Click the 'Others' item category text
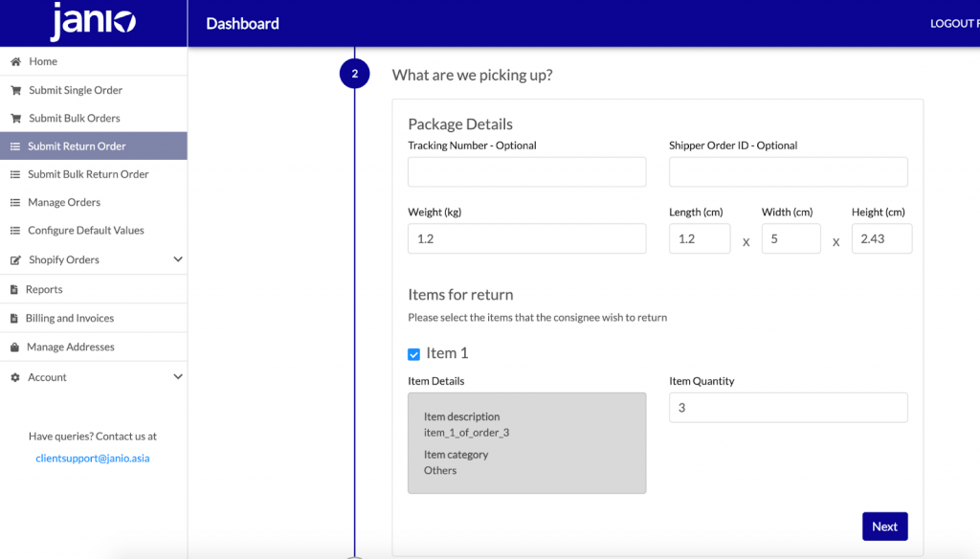This screenshot has height=559, width=980. (440, 470)
